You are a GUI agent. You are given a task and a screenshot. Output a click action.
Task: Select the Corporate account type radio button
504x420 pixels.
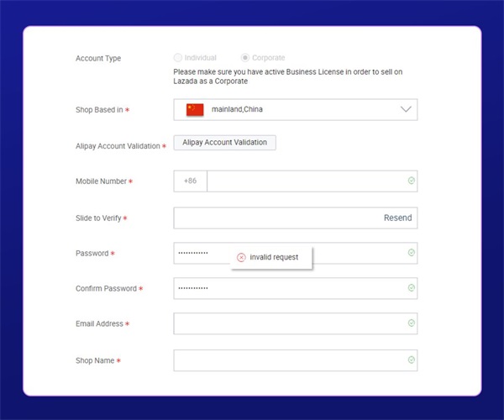tap(244, 58)
